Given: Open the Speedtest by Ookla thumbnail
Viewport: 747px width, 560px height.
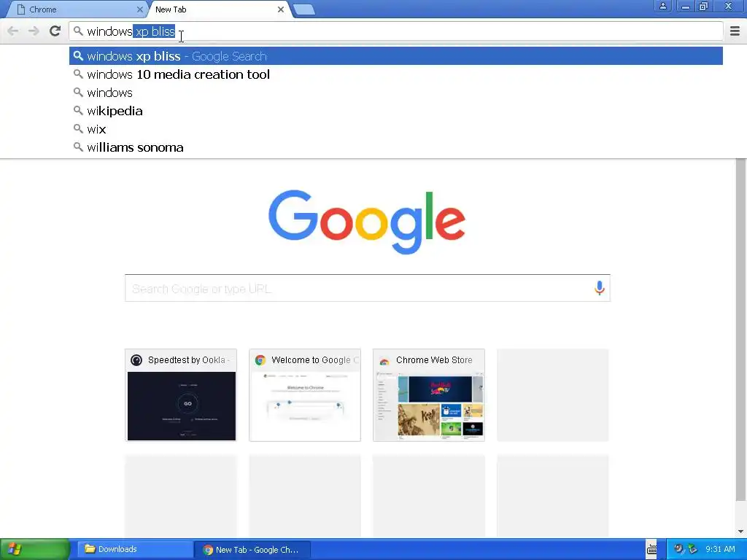Looking at the screenshot, I should (181, 395).
